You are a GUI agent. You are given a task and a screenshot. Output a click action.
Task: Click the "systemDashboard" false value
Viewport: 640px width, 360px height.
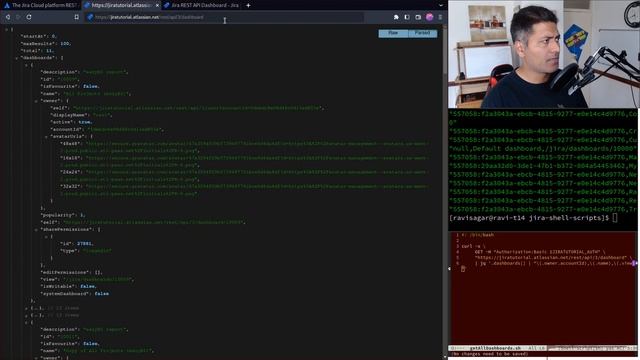click(101, 293)
